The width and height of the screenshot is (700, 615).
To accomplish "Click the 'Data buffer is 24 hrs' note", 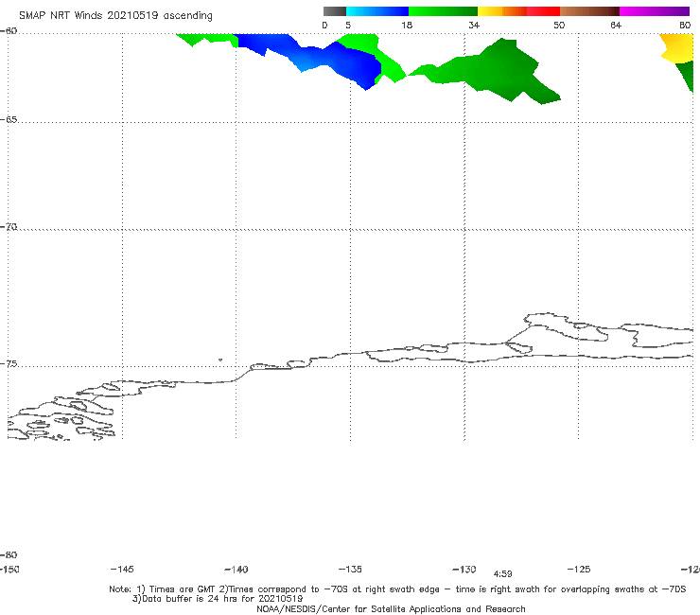I will click(218, 599).
